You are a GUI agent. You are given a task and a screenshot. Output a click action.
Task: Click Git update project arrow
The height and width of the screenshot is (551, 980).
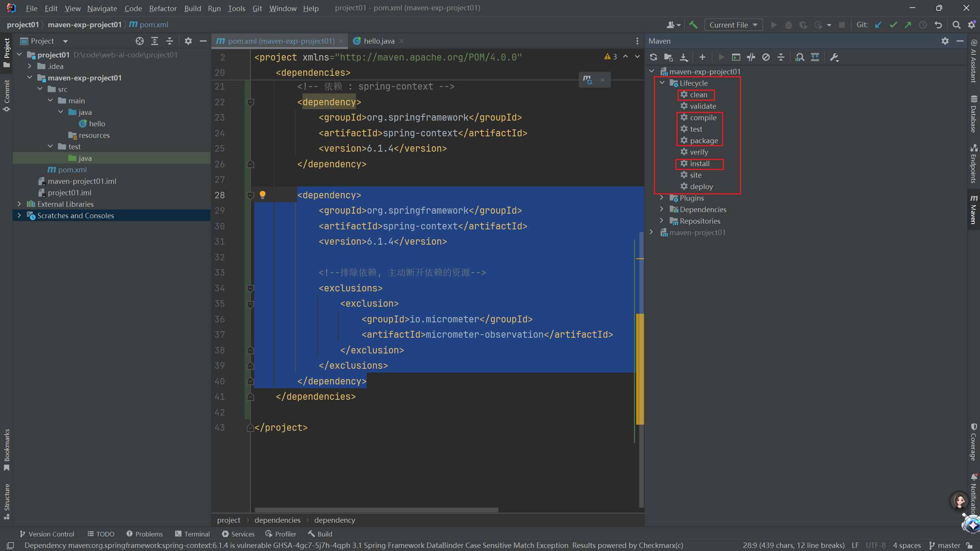pyautogui.click(x=878, y=25)
